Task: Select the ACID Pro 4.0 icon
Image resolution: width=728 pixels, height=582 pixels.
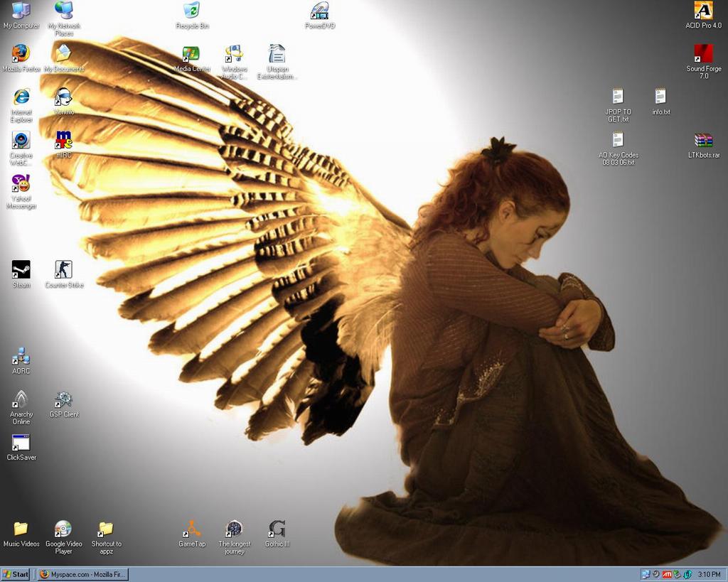Action: (703, 11)
